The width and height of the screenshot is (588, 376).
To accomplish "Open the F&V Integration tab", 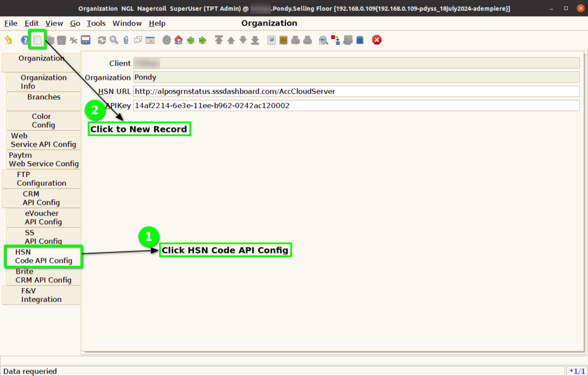I will [x=41, y=295].
